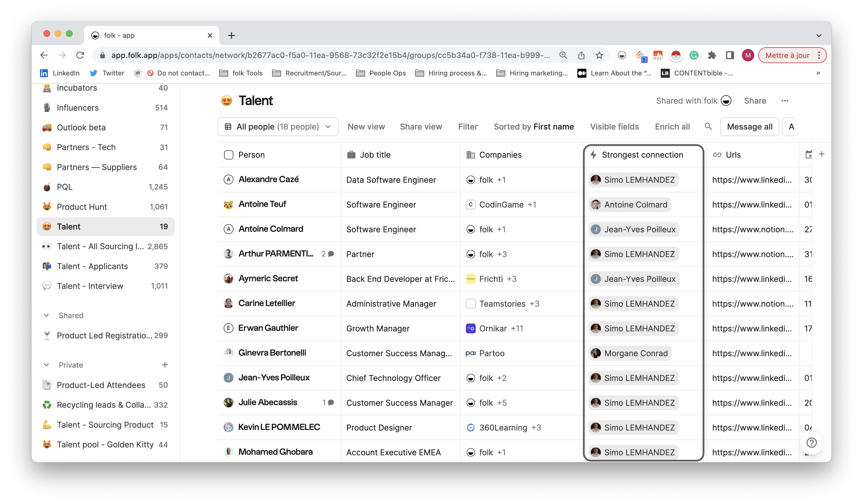The width and height of the screenshot is (863, 504).
Task: Bookmark page with the star icon
Action: (599, 55)
